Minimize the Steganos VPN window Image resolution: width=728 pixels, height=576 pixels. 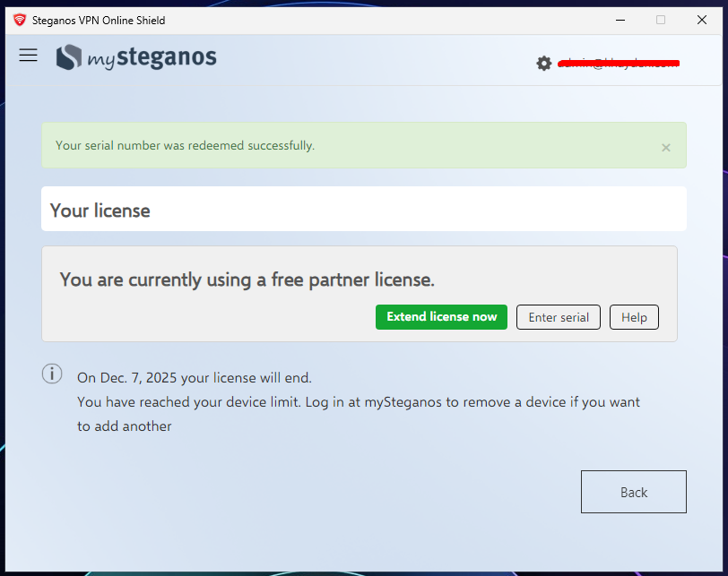pos(620,20)
